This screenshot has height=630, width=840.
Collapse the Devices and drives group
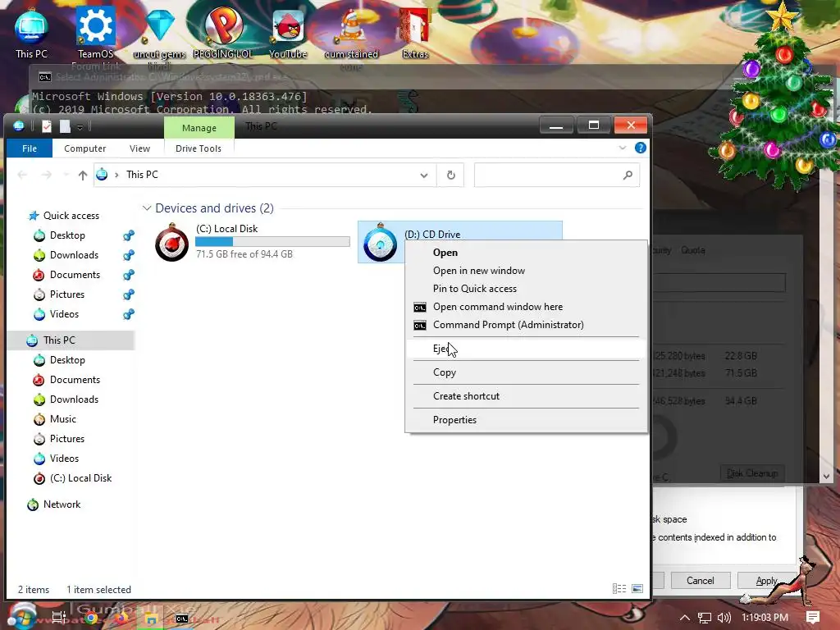click(x=147, y=208)
